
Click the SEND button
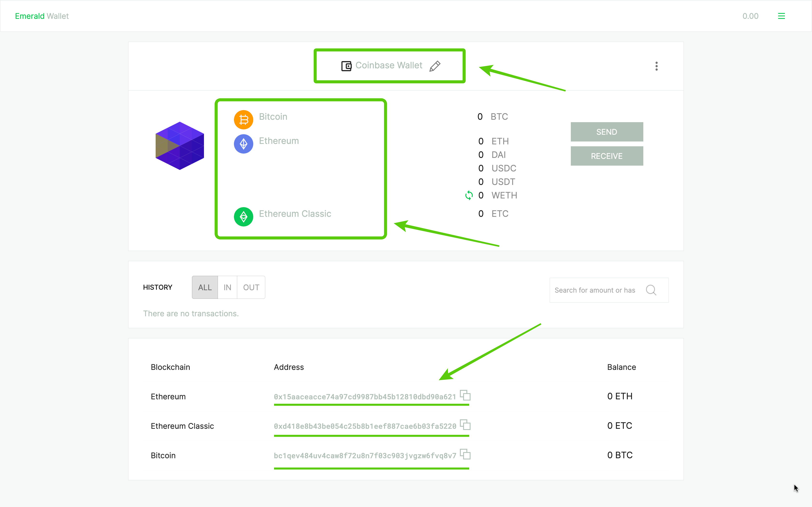coord(607,131)
